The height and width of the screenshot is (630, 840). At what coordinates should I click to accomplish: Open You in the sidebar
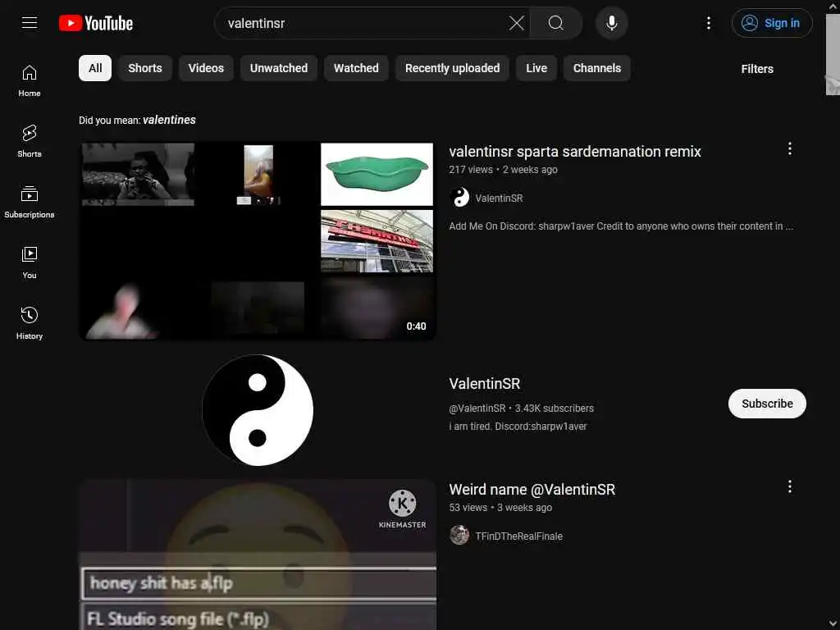click(30, 262)
